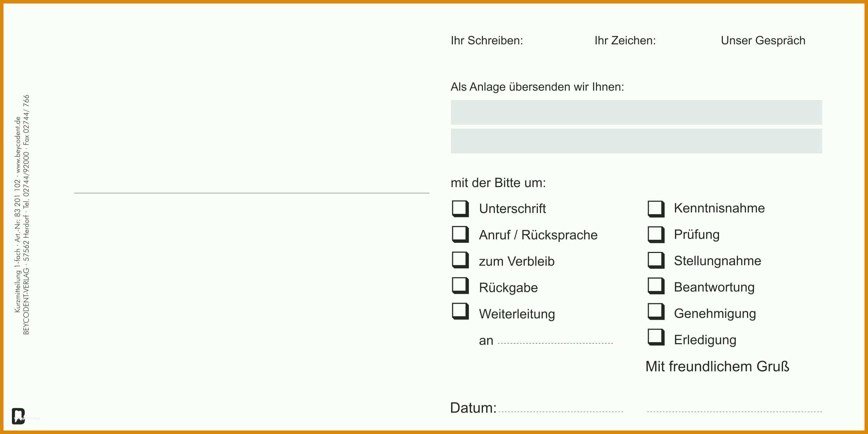Click the Datum dotted line field
Viewport: 868px width, 434px height.
click(x=561, y=411)
